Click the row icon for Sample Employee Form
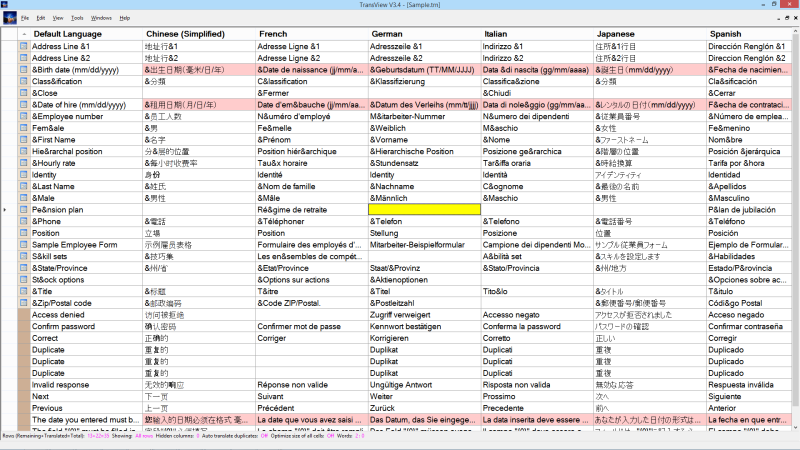This screenshot has width=800, height=450. (23, 244)
